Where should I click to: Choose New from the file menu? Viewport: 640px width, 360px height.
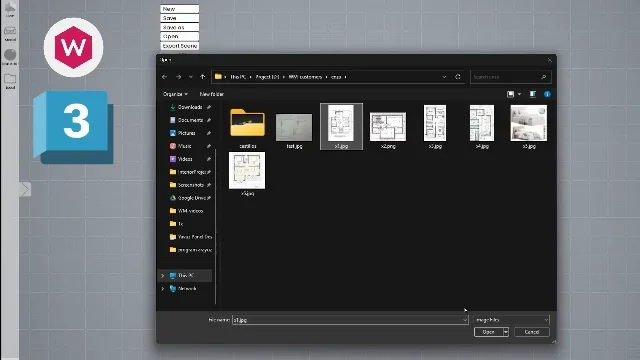[180, 9]
